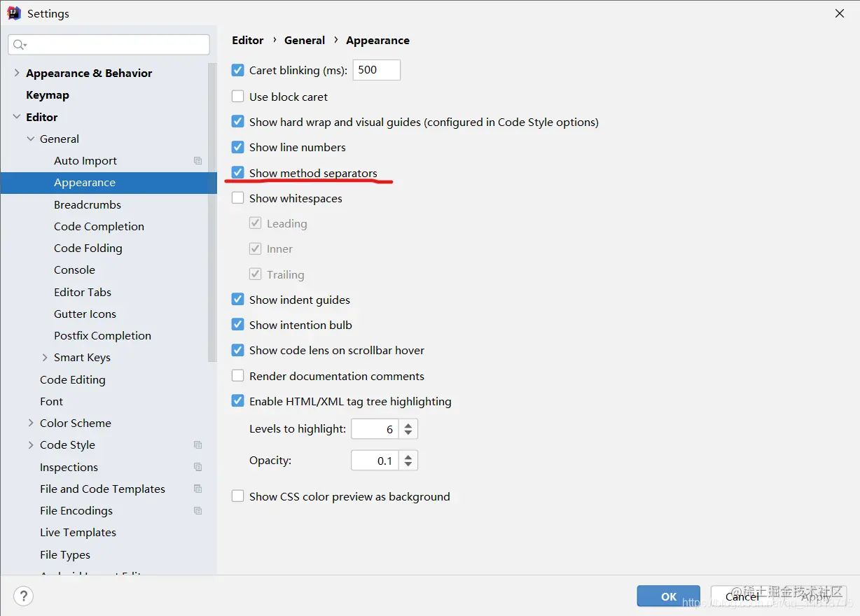Open Postfix Completion settings

102,335
